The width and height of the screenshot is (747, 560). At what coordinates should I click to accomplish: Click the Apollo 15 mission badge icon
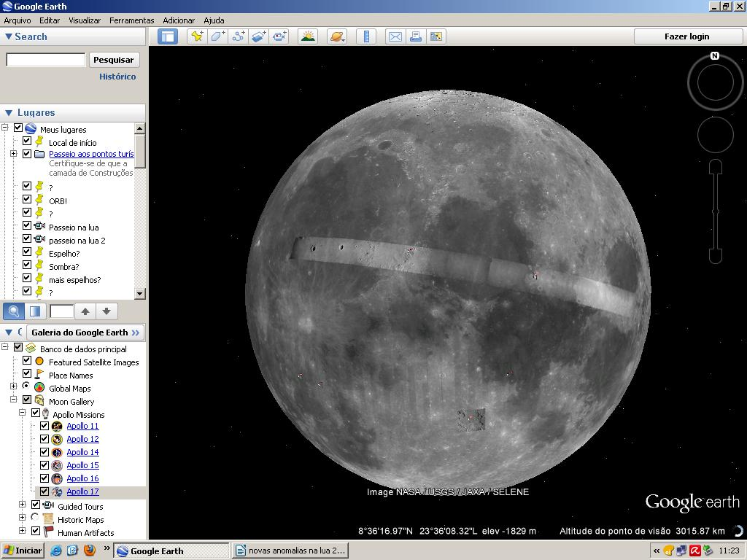[x=57, y=466]
